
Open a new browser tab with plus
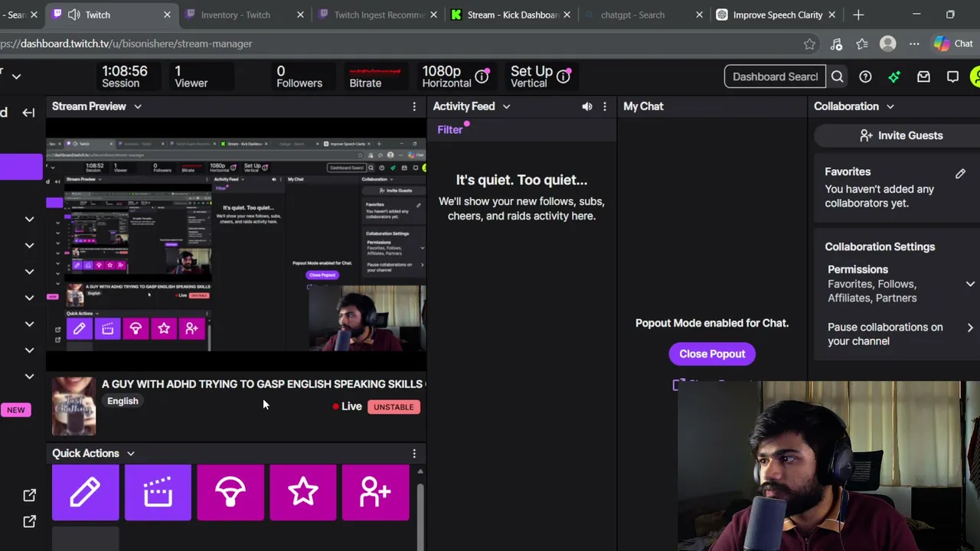(858, 15)
